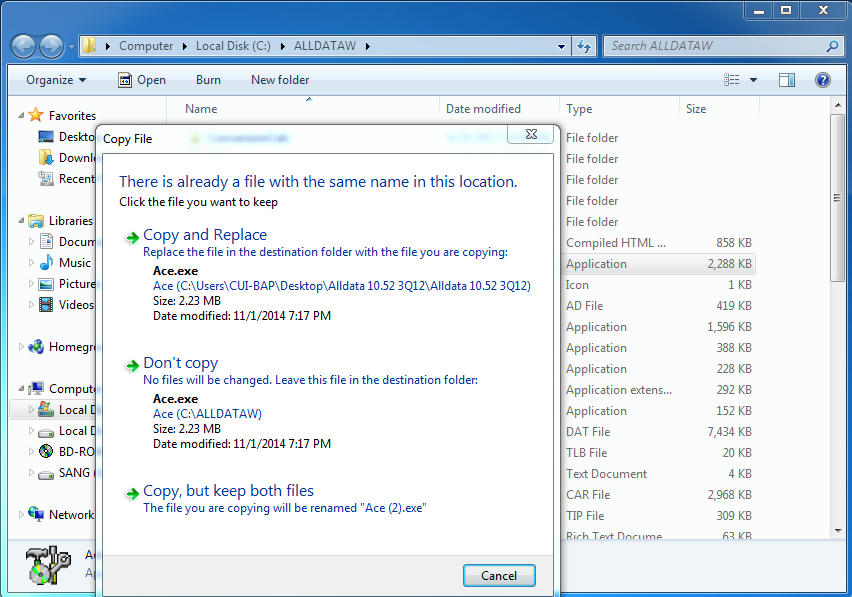
Task: Click the Homegroup icon
Action: point(36,347)
